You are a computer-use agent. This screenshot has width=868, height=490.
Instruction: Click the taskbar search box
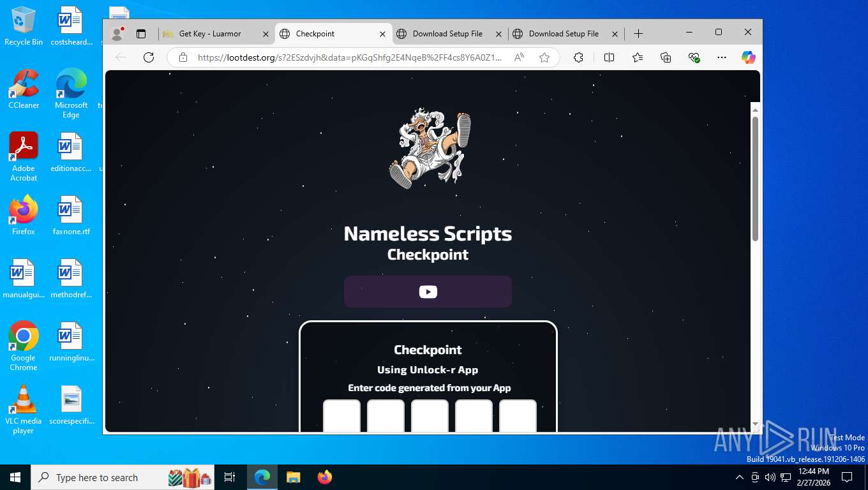(x=123, y=477)
